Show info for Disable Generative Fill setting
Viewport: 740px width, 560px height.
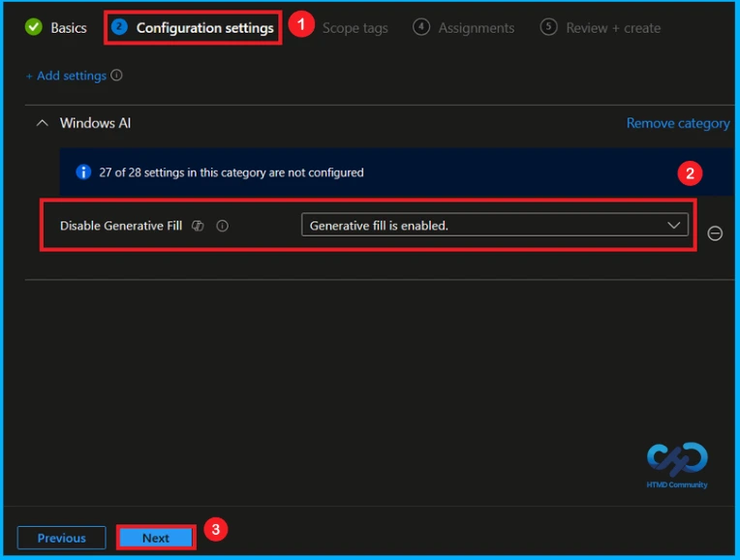point(222,226)
